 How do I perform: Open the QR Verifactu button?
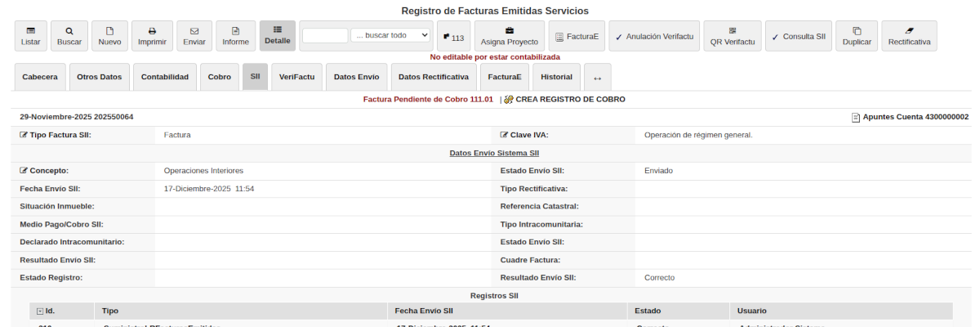click(733, 35)
